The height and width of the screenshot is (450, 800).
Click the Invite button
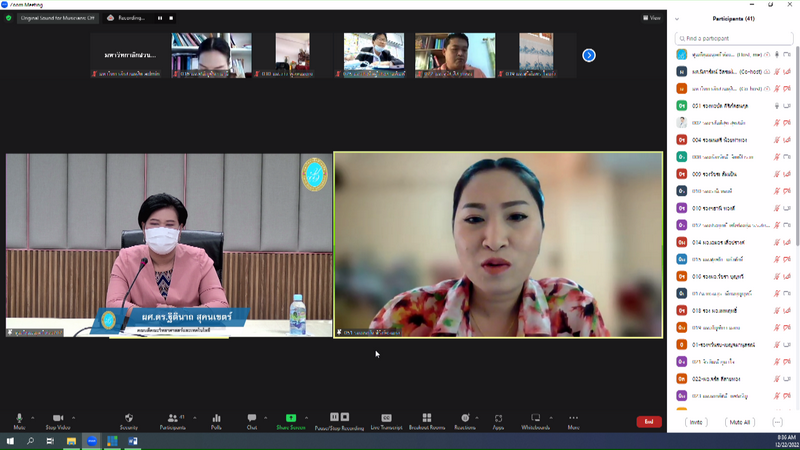695,422
